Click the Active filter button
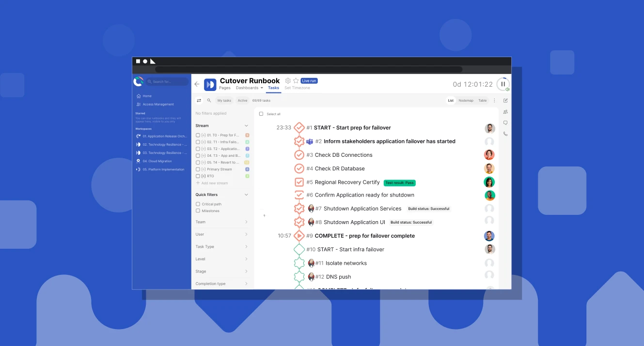The image size is (644, 346). point(242,101)
